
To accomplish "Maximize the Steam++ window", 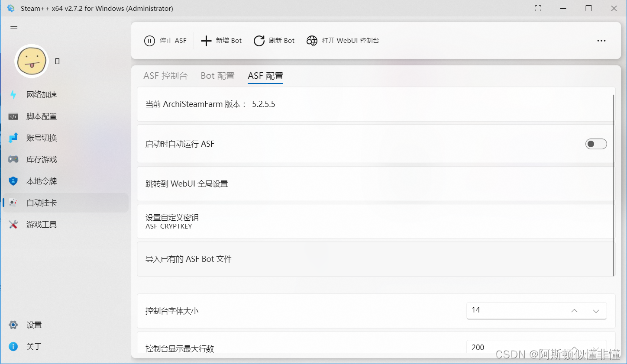I will (x=588, y=8).
